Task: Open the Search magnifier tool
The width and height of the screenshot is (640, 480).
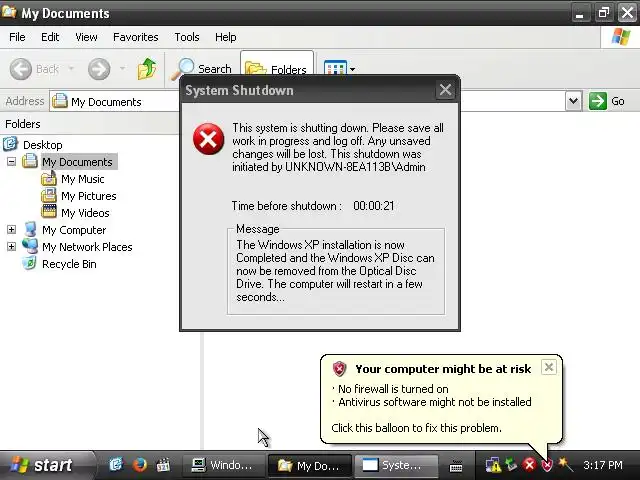Action: coord(201,69)
